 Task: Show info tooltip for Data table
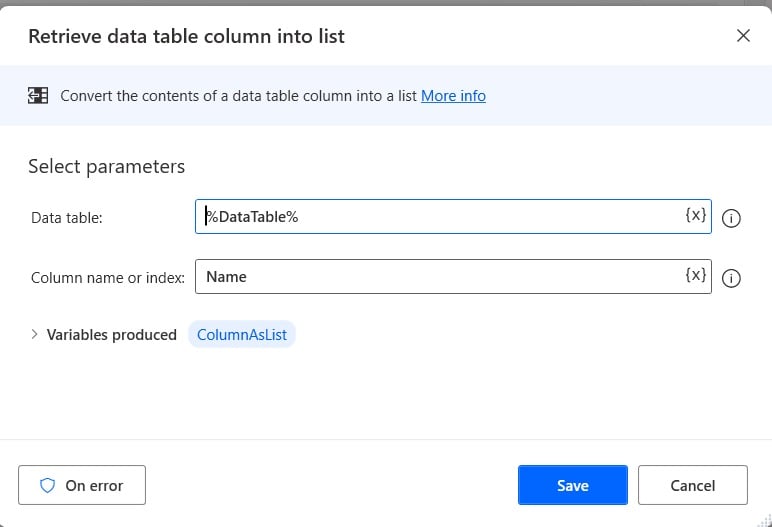pos(731,218)
